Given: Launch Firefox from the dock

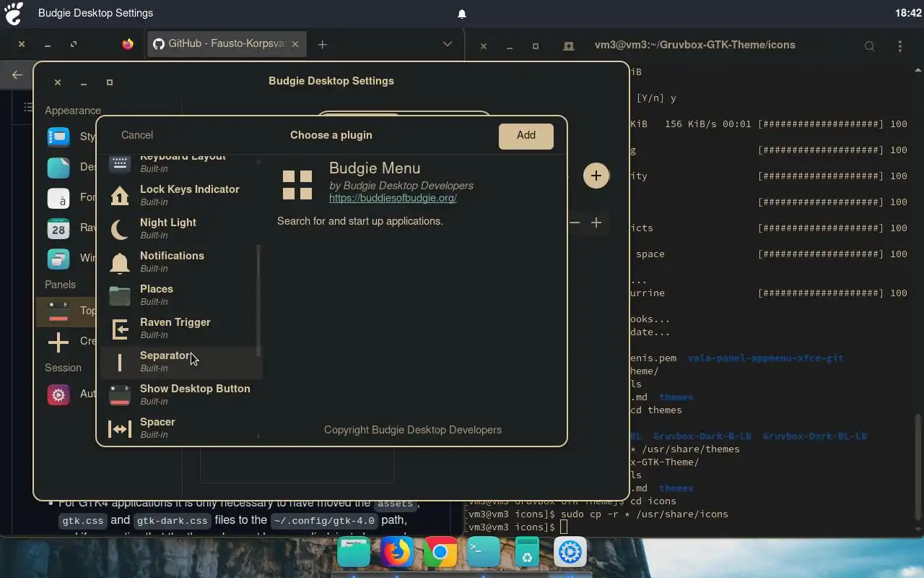Looking at the screenshot, I should (396, 553).
